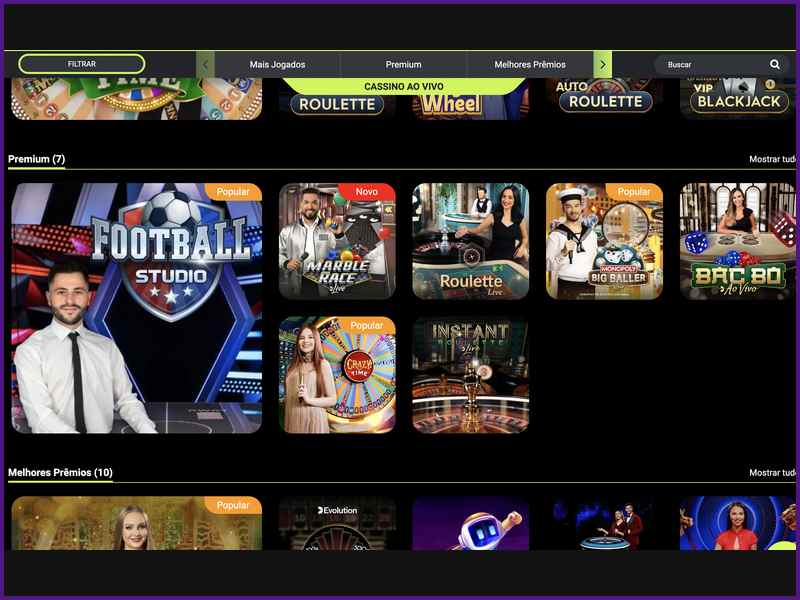Open the Roulette Live game tile
The width and height of the screenshot is (800, 600).
[x=470, y=241]
